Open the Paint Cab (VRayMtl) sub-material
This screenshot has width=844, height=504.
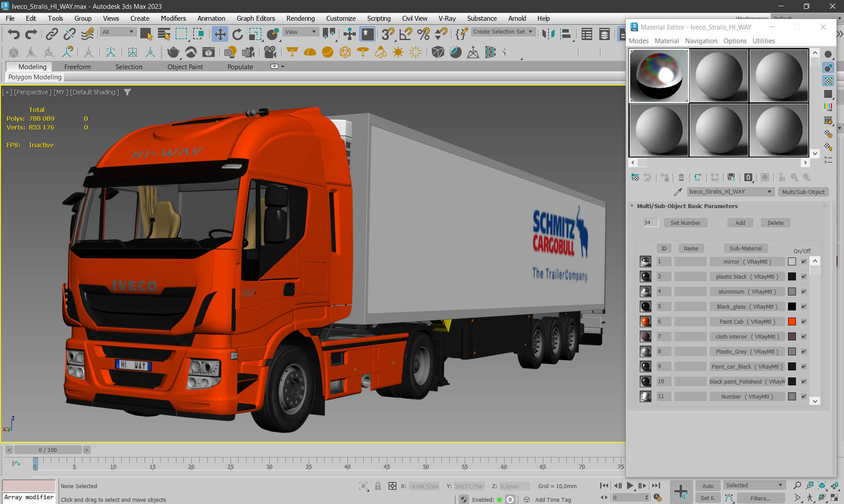click(747, 321)
